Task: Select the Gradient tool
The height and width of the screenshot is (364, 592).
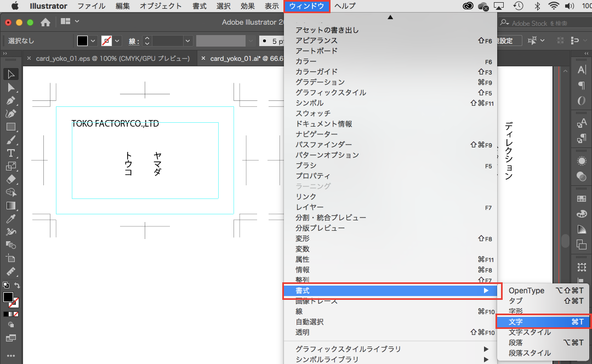Action: click(10, 206)
